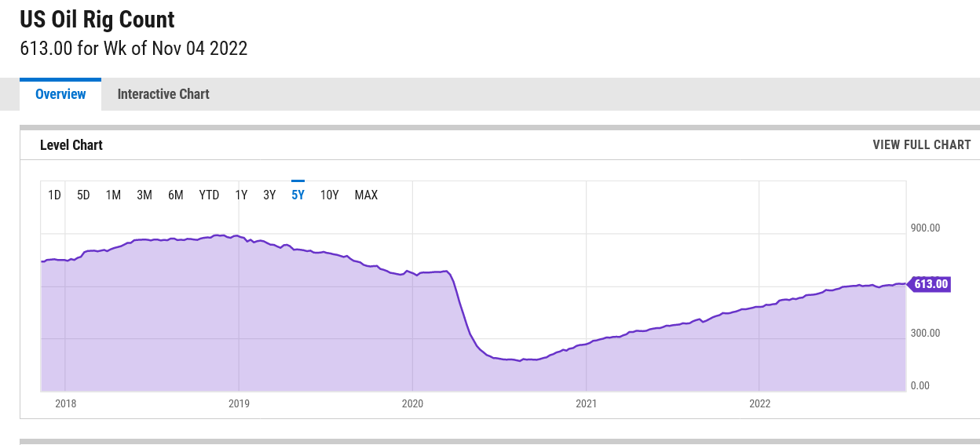Show the MAX time range
Image resolution: width=980 pixels, height=445 pixels.
(x=366, y=195)
